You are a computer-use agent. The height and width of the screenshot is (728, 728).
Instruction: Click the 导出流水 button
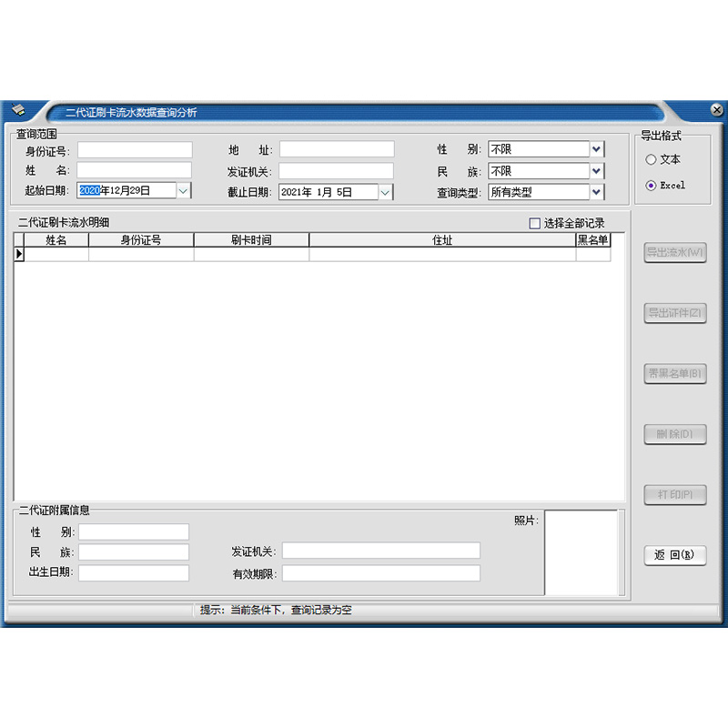pos(675,252)
